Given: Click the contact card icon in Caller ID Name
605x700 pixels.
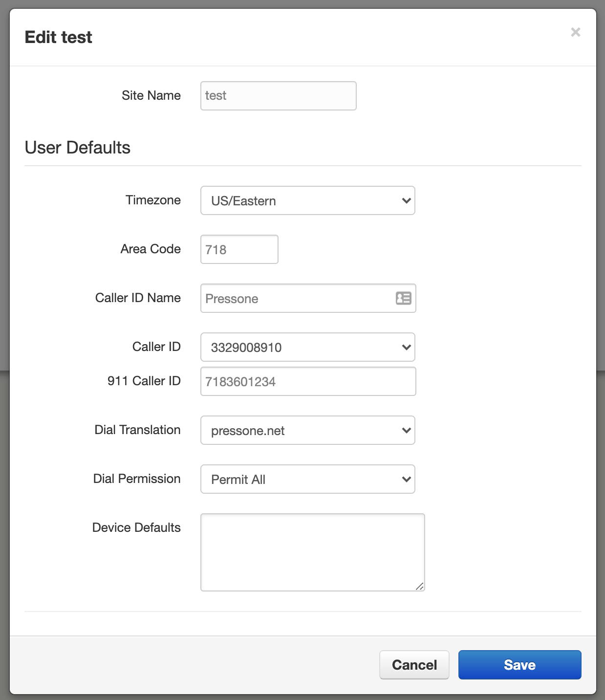Looking at the screenshot, I should tap(403, 298).
